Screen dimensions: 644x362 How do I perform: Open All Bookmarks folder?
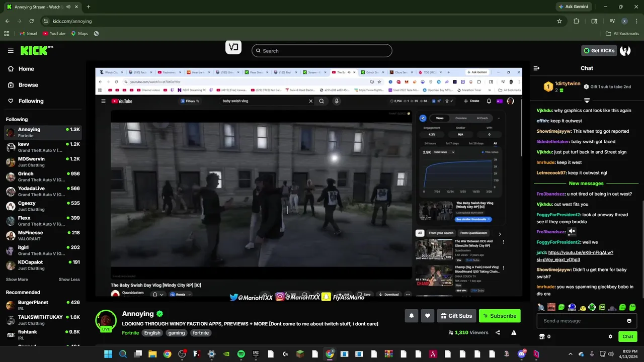(622, 34)
